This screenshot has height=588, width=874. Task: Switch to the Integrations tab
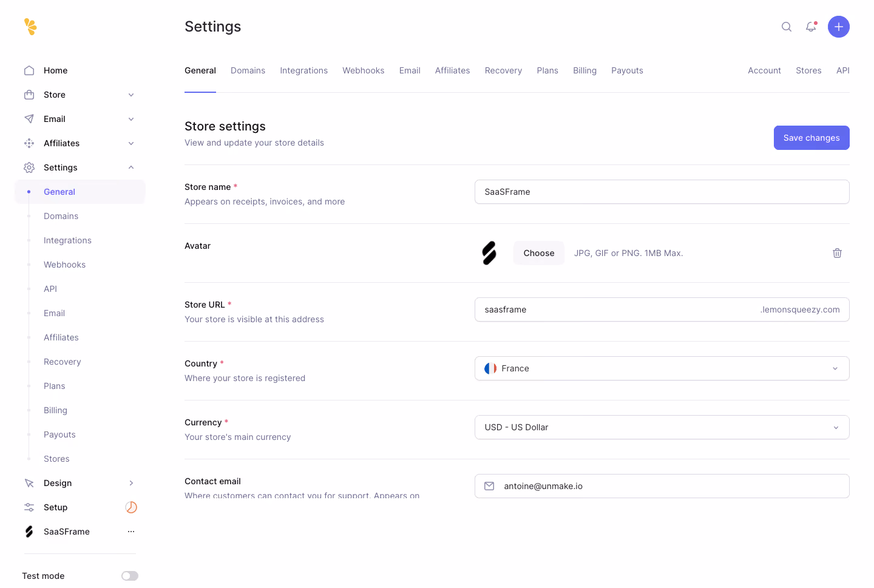303,70
